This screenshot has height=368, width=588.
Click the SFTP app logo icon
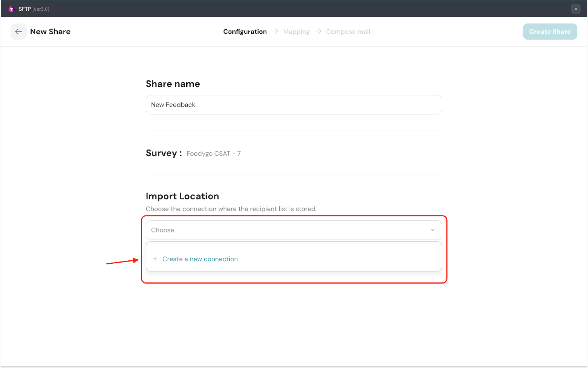click(x=11, y=9)
